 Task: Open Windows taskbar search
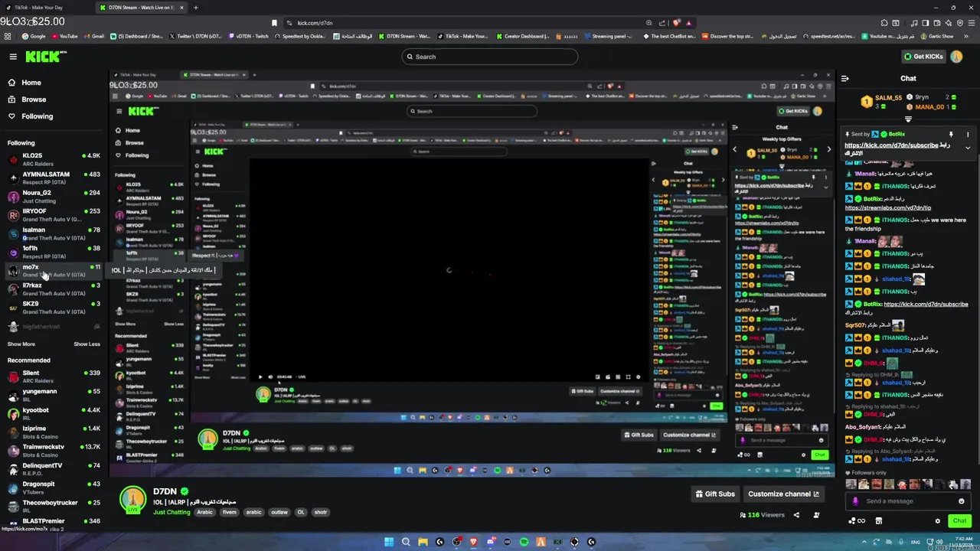406,542
